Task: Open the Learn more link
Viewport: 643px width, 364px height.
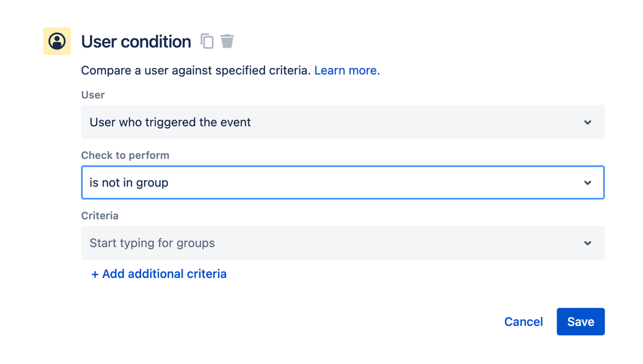Action: [347, 71]
